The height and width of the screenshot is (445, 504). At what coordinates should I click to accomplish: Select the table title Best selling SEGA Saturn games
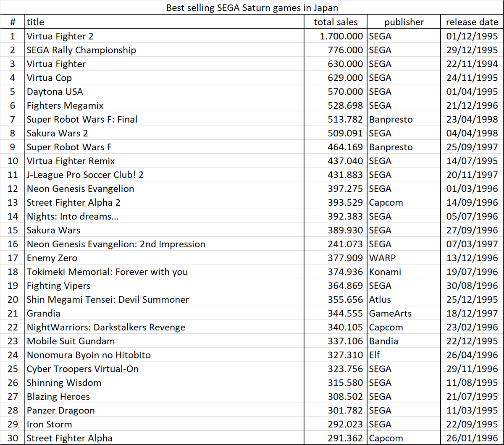(x=252, y=7)
